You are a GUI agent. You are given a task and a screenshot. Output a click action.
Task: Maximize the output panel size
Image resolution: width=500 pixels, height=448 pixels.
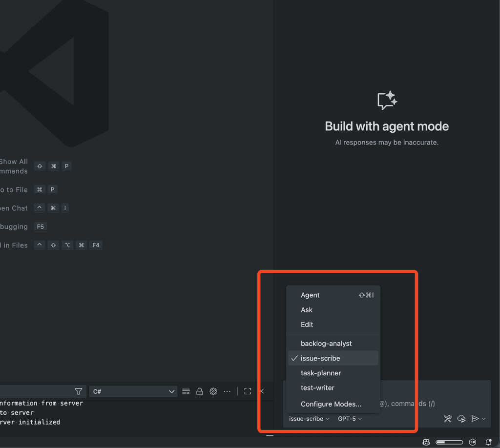pyautogui.click(x=247, y=391)
